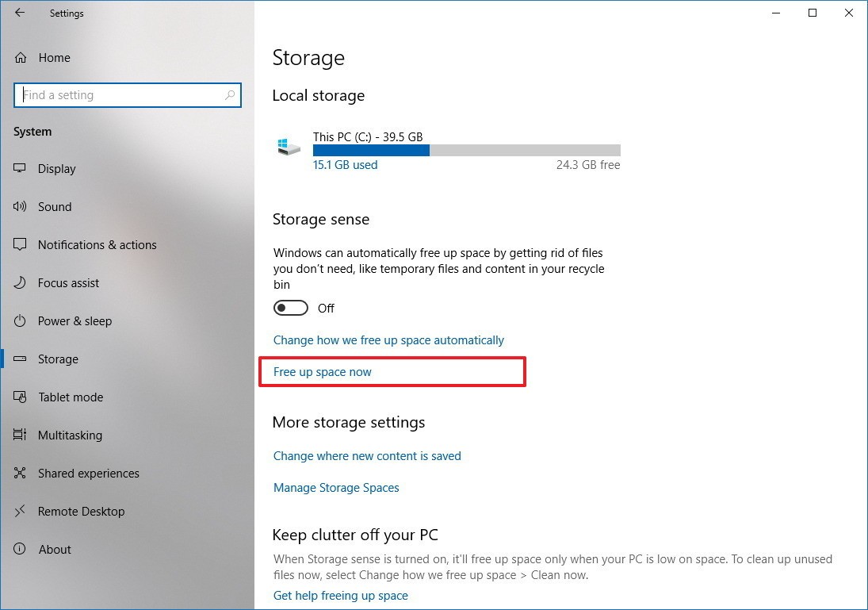Click Free up space now link
Image resolution: width=868 pixels, height=610 pixels.
[x=323, y=372]
